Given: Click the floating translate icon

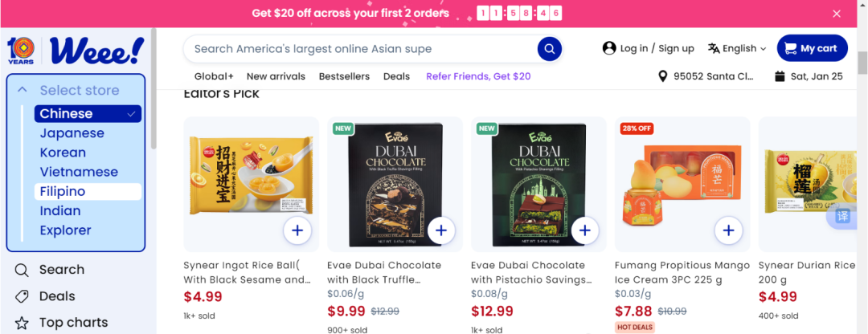Looking at the screenshot, I should (843, 216).
